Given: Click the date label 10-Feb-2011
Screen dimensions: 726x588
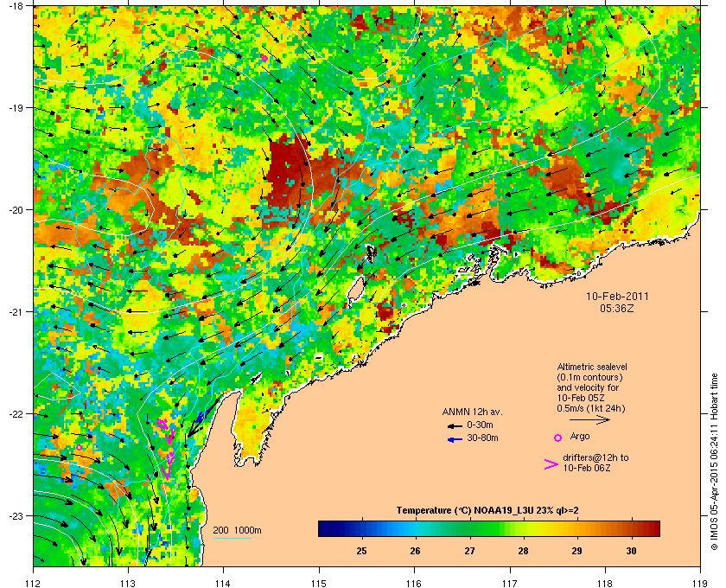Looking at the screenshot, I should coord(617,297).
